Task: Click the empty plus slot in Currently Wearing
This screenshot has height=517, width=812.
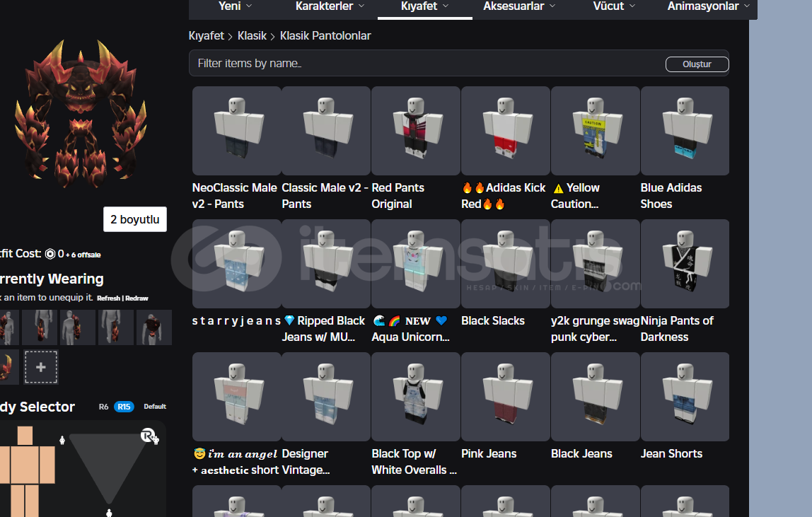Action: [41, 367]
